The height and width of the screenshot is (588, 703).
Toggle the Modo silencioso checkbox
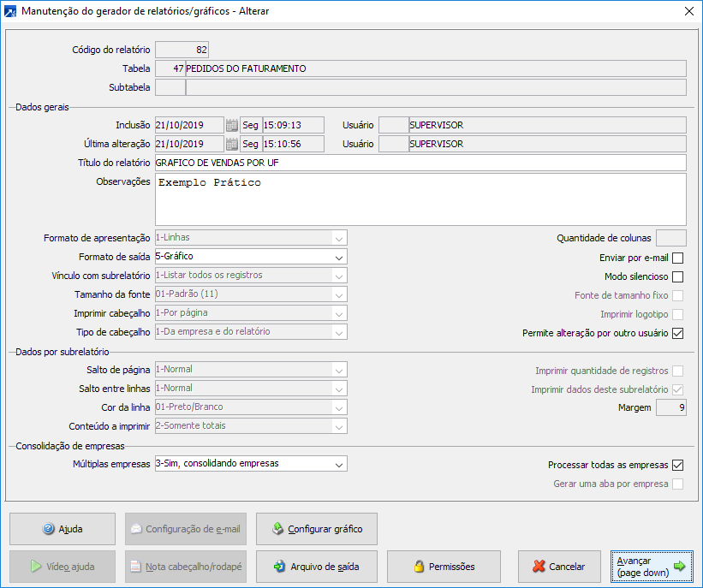[x=678, y=276]
